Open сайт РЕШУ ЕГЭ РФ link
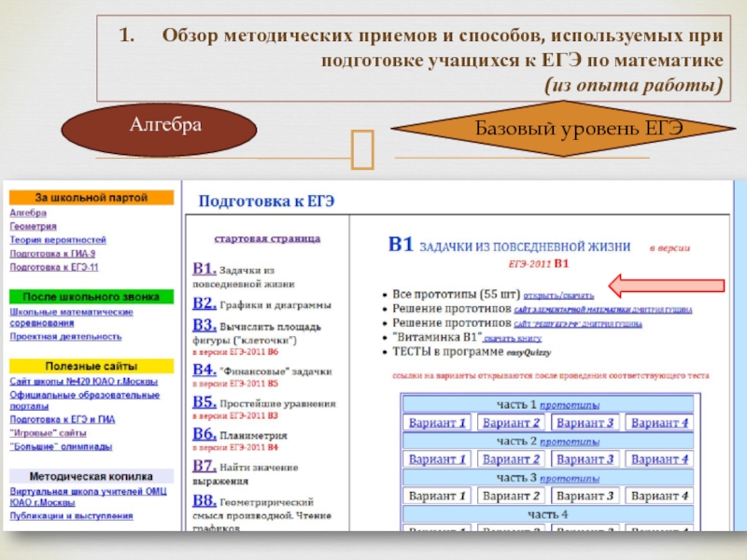Viewport: 747px width, 560px height. 577,324
